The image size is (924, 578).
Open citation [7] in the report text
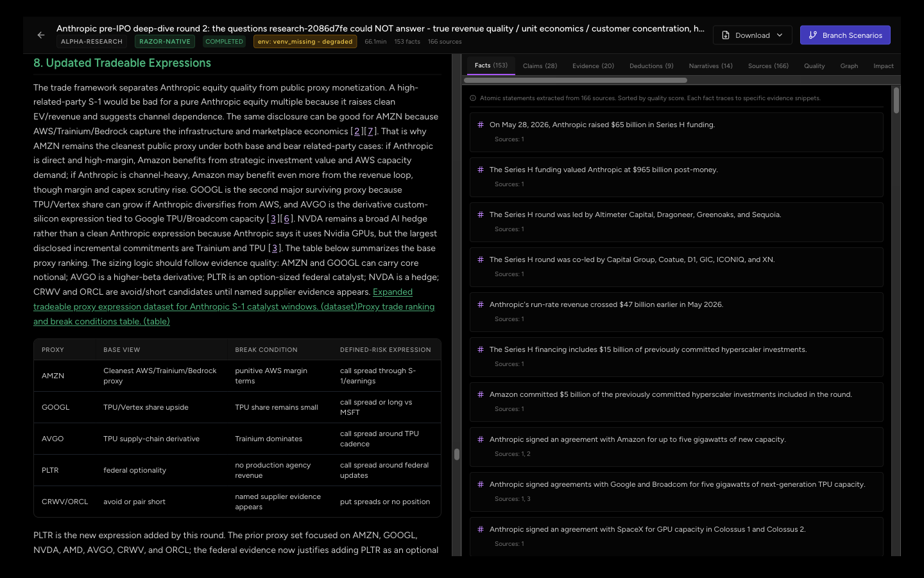pyautogui.click(x=370, y=131)
